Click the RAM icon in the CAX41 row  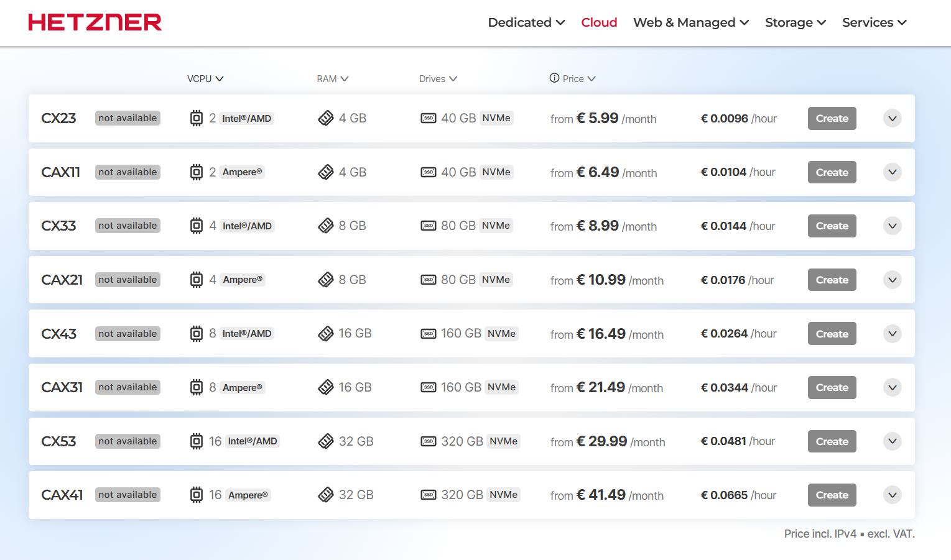tap(326, 495)
